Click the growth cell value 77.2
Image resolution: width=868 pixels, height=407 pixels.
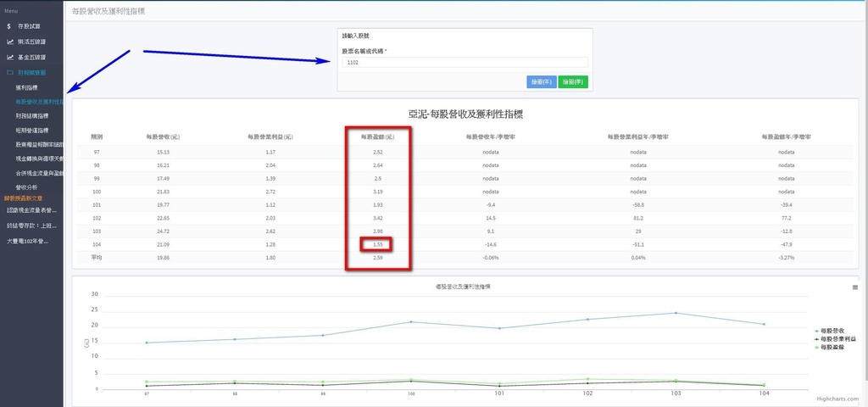pos(786,218)
